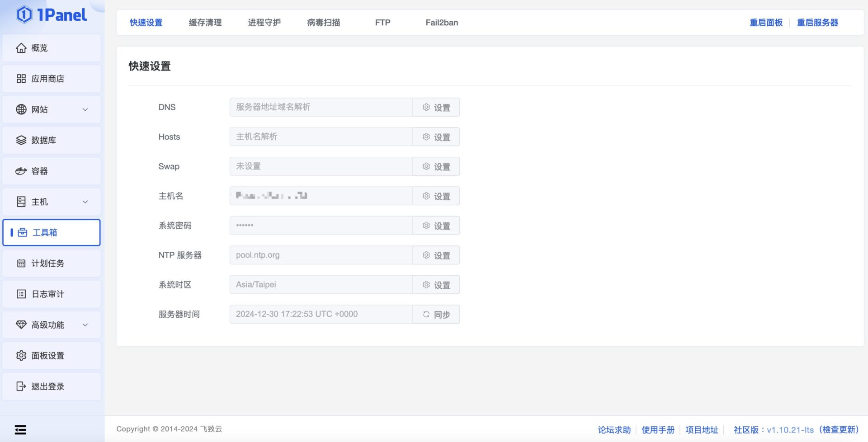Click gear icon in DNS row
868x442 pixels.
[x=426, y=107]
